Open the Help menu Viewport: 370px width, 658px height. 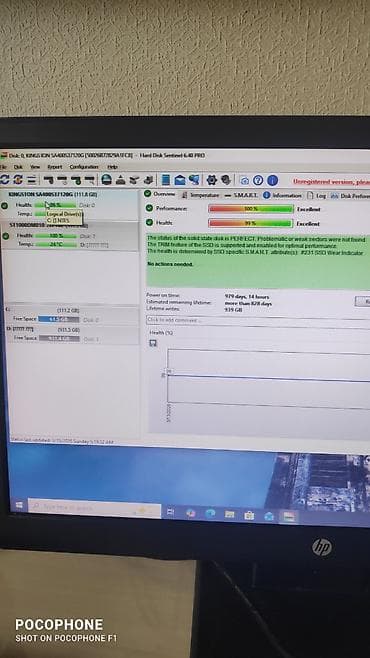112,167
